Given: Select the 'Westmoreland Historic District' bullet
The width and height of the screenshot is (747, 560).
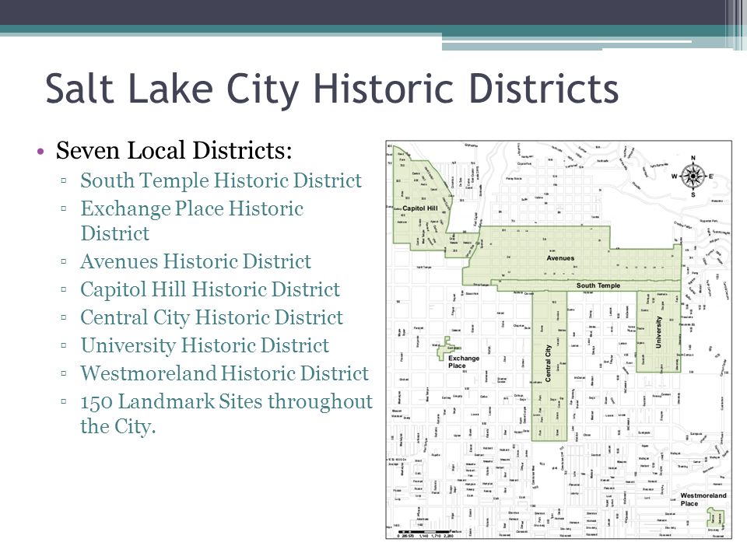Looking at the screenshot, I should pos(224,374).
